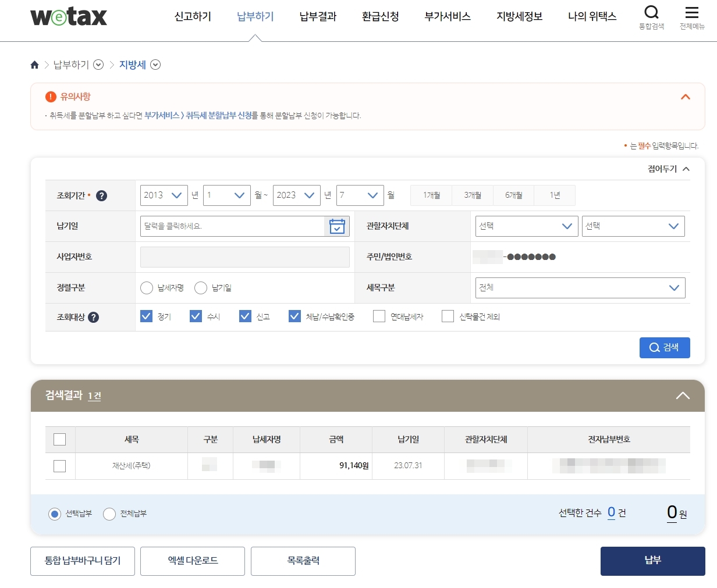Click 접어두기 to fold search form
717x588 pixels.
coord(669,169)
